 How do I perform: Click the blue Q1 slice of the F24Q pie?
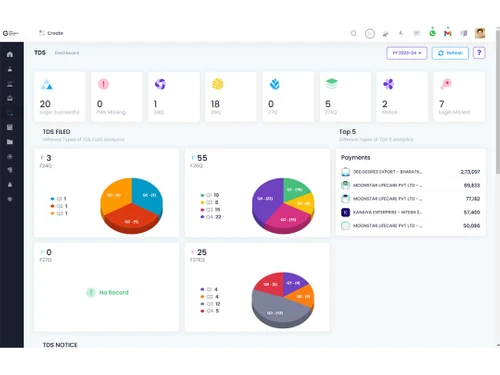(x=147, y=197)
